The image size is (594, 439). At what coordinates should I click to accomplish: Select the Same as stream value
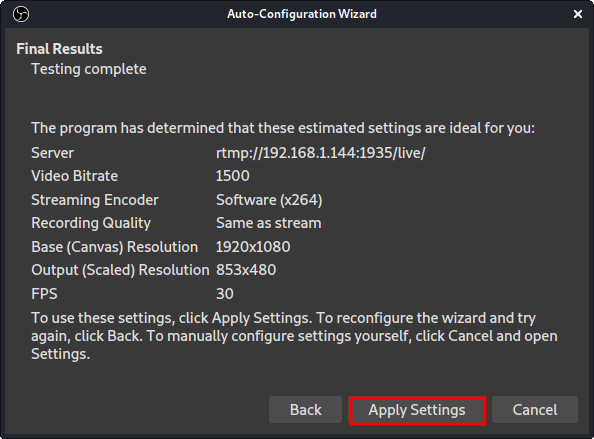tap(269, 223)
